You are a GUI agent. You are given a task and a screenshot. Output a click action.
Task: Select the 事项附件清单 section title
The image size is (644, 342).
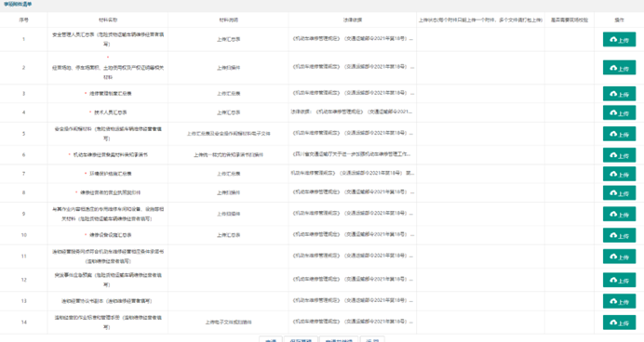[18, 4]
